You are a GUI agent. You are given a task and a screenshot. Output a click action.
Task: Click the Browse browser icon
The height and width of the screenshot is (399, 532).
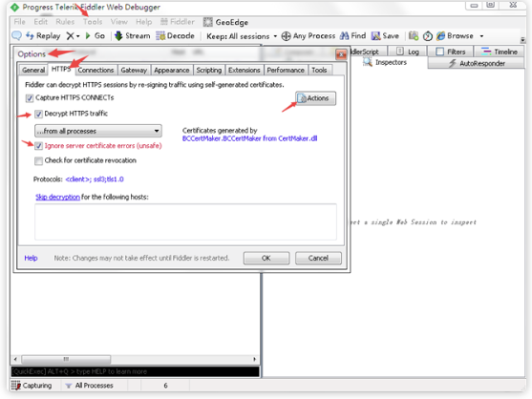440,35
